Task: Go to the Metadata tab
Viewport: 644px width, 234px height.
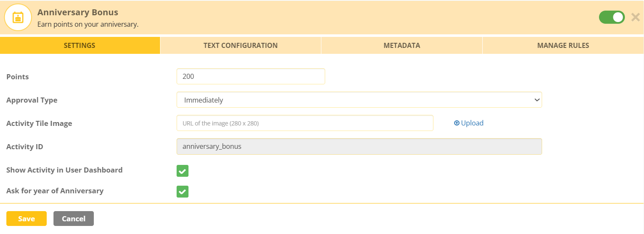Action: (x=402, y=45)
